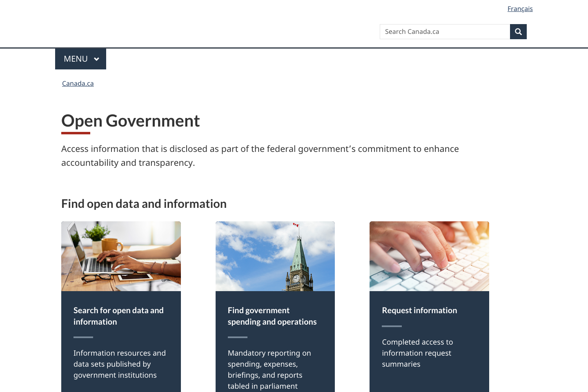Select the Open Government page heading

pyautogui.click(x=130, y=121)
